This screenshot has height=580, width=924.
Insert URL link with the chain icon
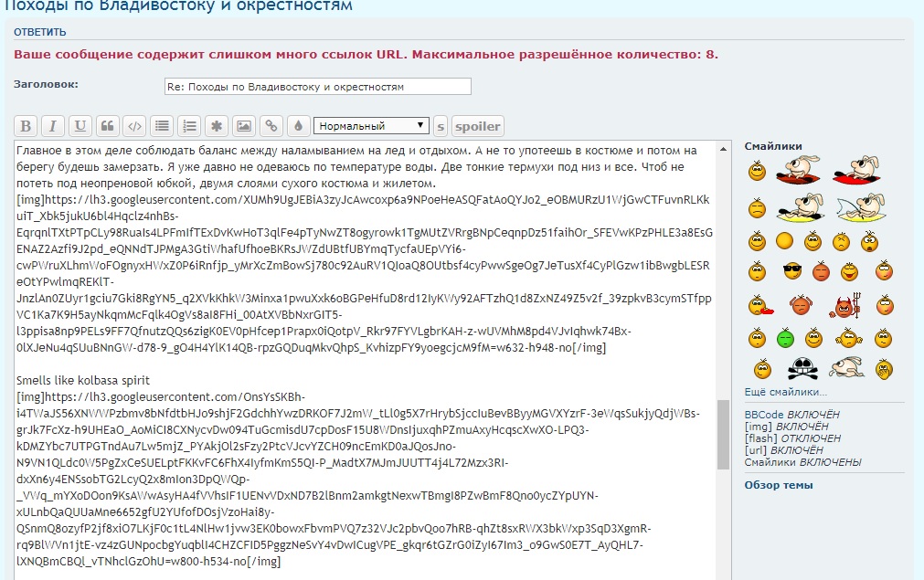pyautogui.click(x=271, y=126)
